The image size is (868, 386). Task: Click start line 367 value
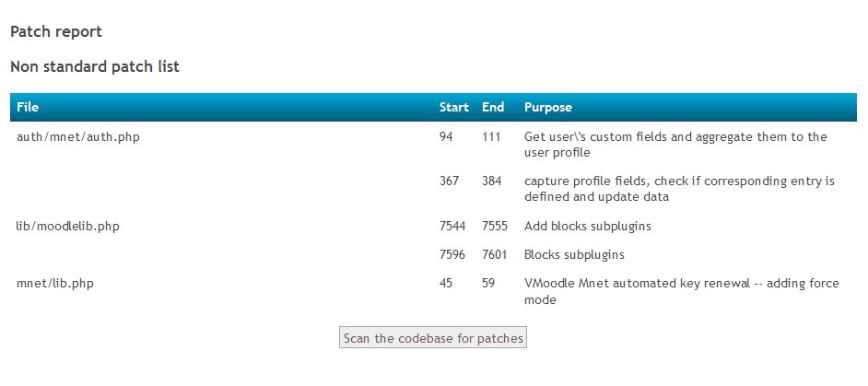449,181
